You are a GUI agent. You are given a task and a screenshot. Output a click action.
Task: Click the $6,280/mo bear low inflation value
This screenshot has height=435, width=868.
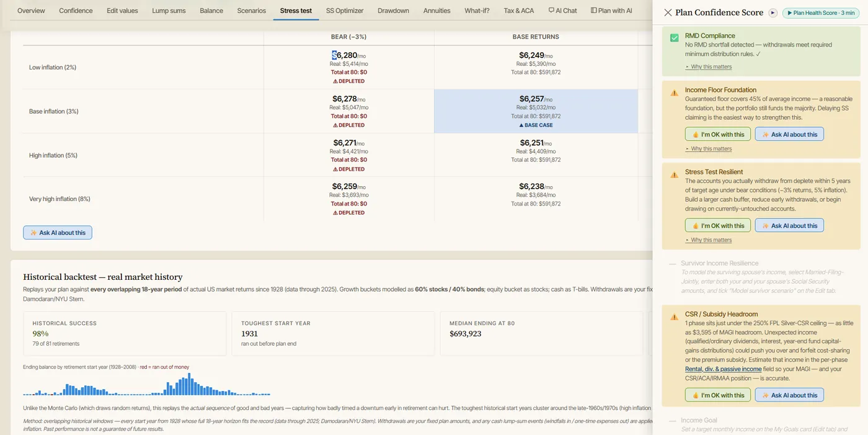(x=348, y=55)
